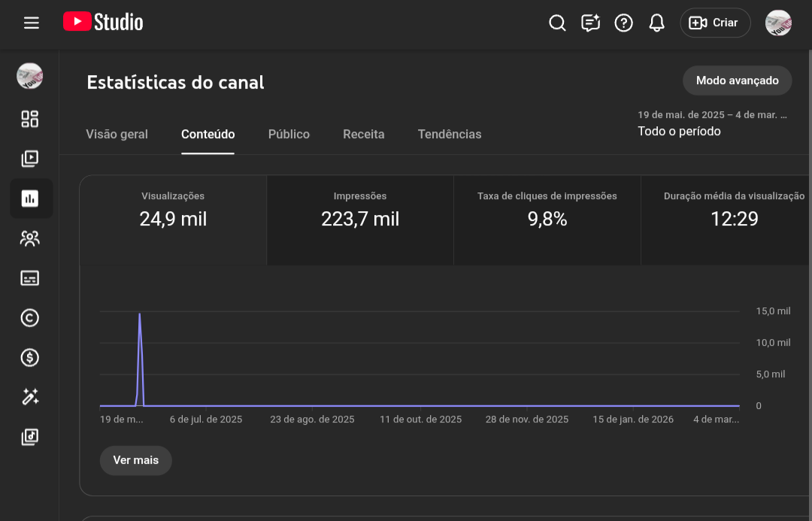This screenshot has height=521, width=812.
Task: Click the 15 de jan. de 2026 axis label
Action: [633, 420]
